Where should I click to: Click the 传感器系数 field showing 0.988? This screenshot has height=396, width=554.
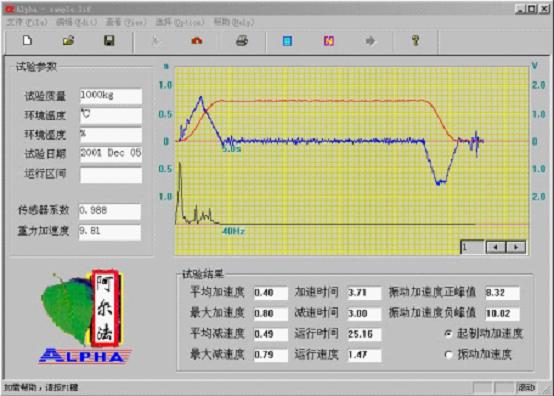point(110,211)
